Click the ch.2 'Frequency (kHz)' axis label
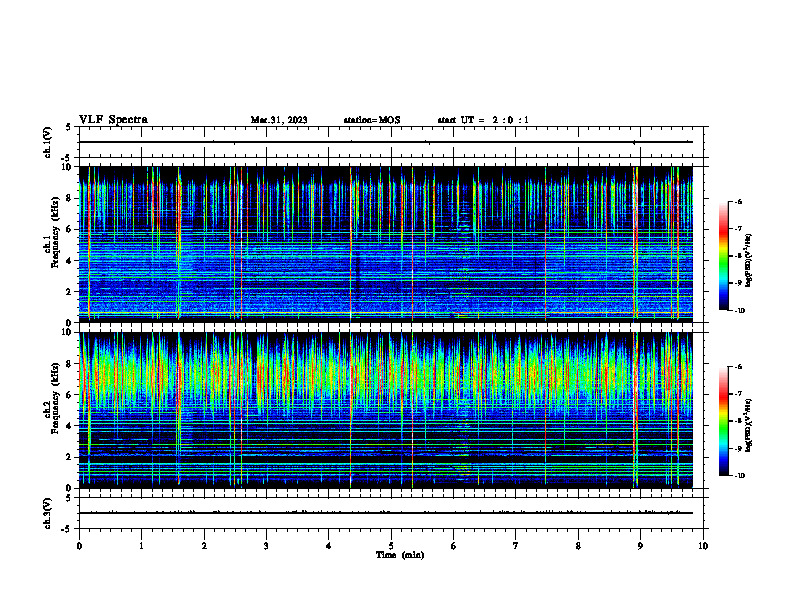This screenshot has height=612, width=792. (55, 398)
